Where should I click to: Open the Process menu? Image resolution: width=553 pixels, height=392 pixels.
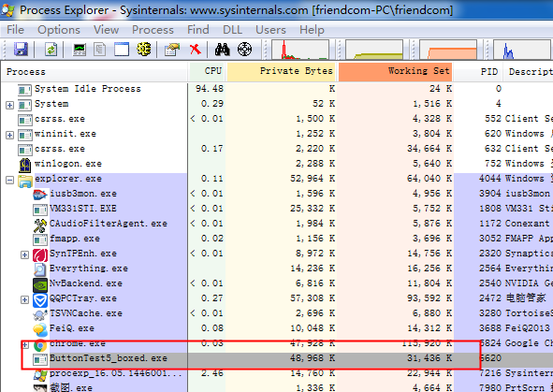click(x=153, y=30)
